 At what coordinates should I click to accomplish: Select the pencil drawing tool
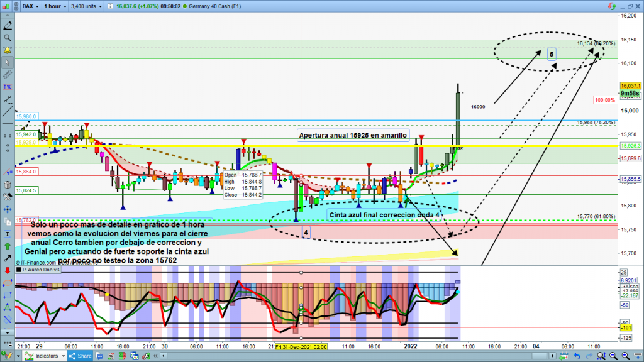coord(8,26)
